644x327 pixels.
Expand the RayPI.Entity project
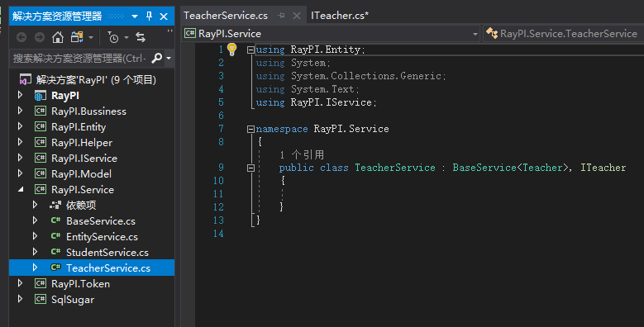[x=20, y=126]
